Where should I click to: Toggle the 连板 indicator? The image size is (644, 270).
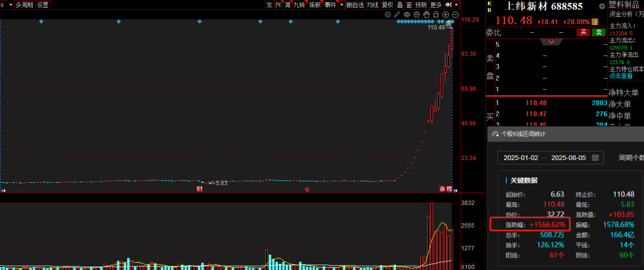315,5
